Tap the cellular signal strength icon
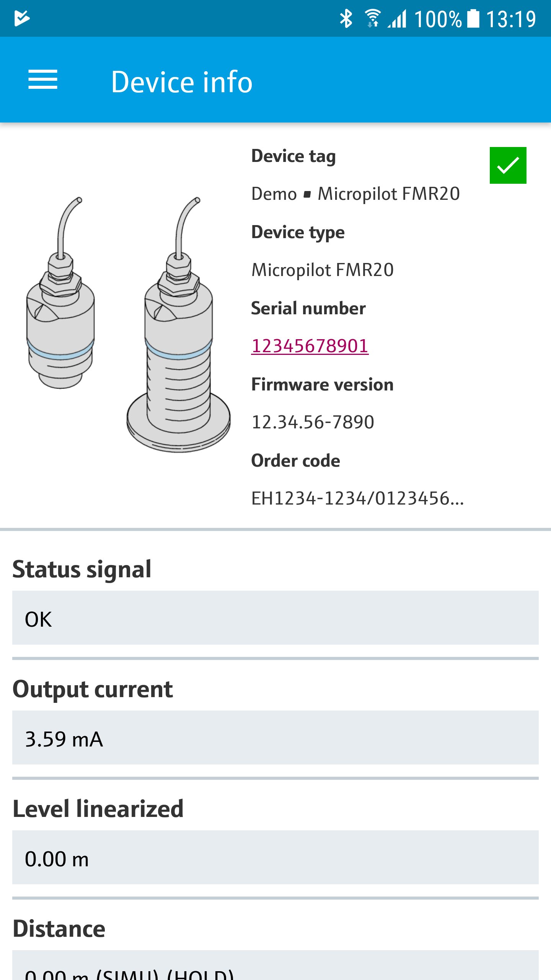The image size is (551, 980). pyautogui.click(x=397, y=18)
